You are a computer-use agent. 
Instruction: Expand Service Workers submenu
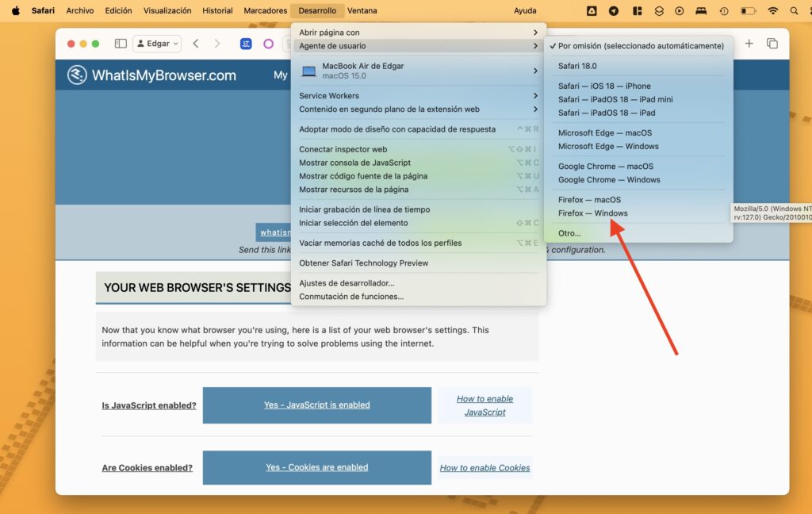pyautogui.click(x=419, y=95)
